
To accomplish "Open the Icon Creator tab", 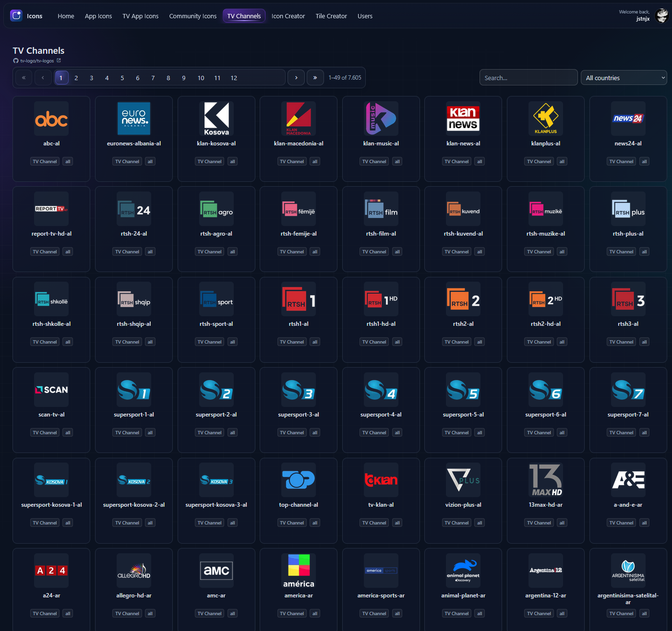I will click(x=288, y=16).
